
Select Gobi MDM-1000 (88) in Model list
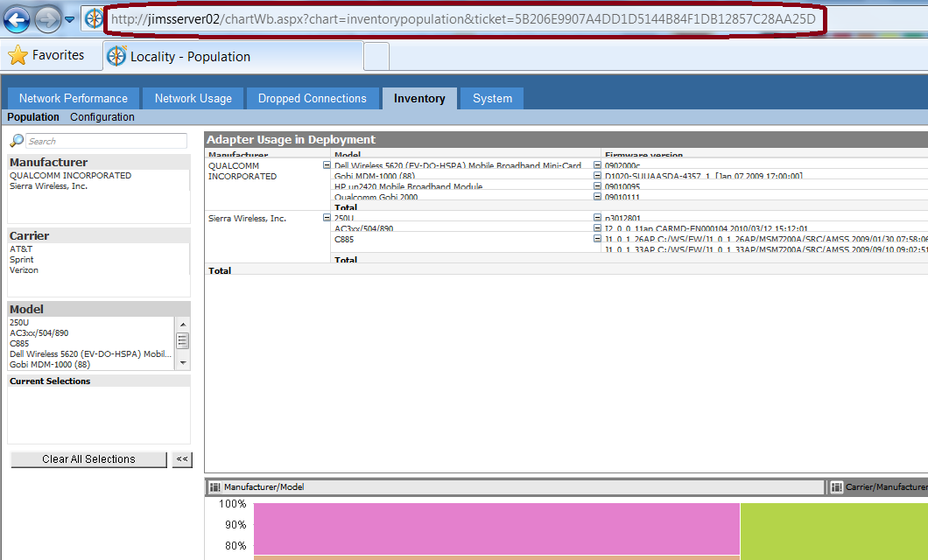point(50,365)
